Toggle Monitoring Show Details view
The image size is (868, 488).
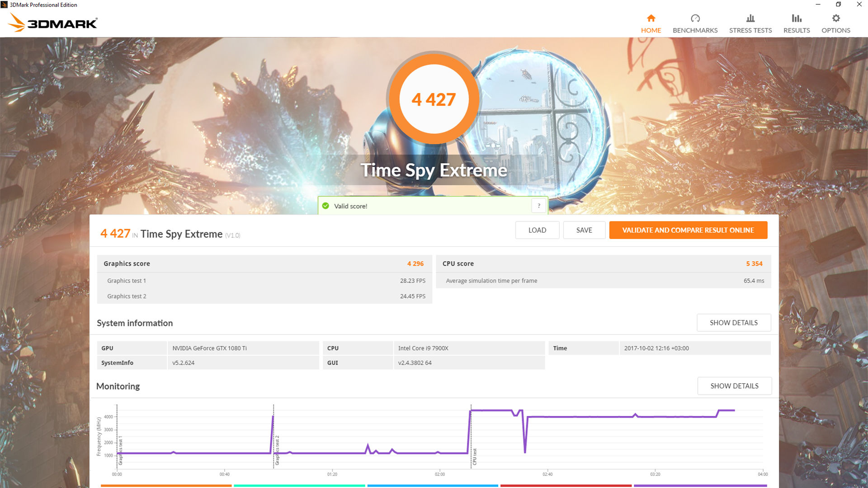[734, 385]
